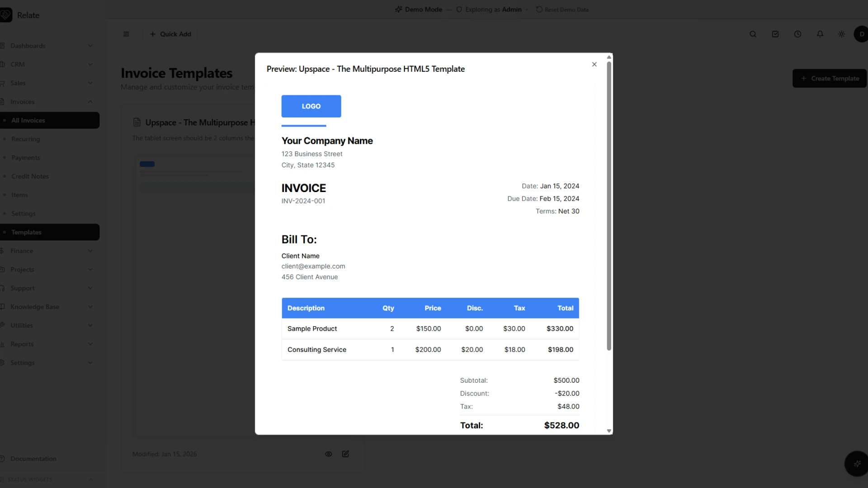Edit template with the pencil icon
Viewport: 868px width, 488px height.
(345, 454)
